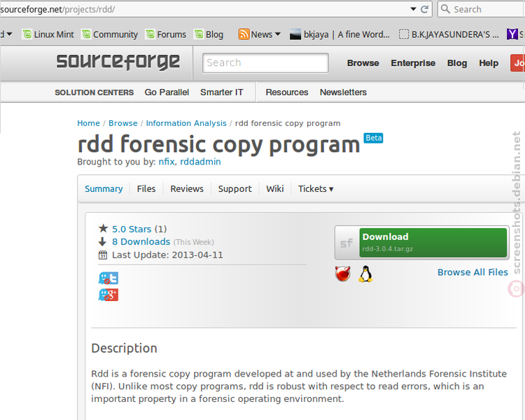The image size is (525, 420).
Task: Click the SourceForge site Search box
Action: [265, 62]
